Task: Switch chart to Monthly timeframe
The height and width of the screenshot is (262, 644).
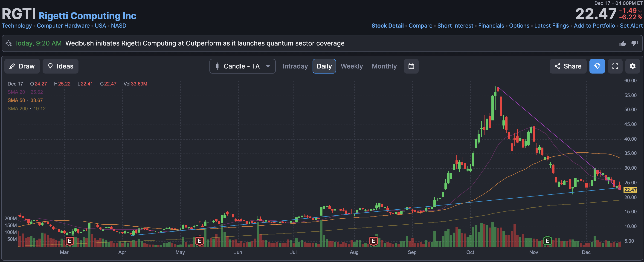Action: coord(384,66)
